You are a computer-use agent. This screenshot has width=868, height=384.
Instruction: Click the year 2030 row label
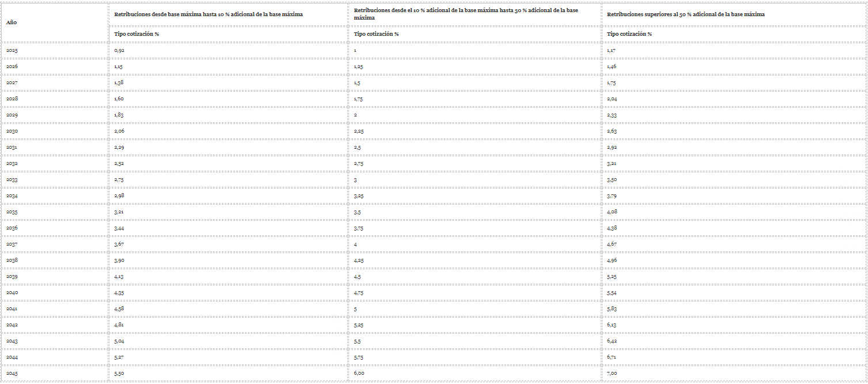click(12, 131)
